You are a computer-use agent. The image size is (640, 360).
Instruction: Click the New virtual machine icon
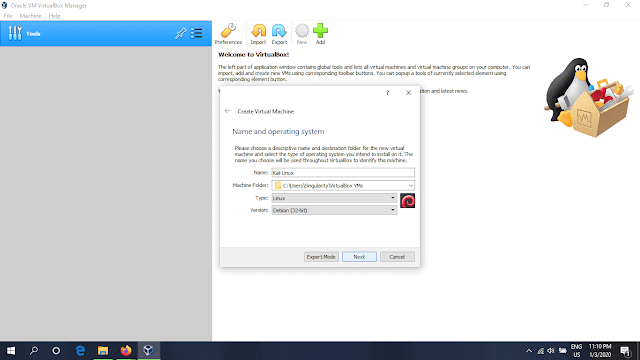[302, 34]
